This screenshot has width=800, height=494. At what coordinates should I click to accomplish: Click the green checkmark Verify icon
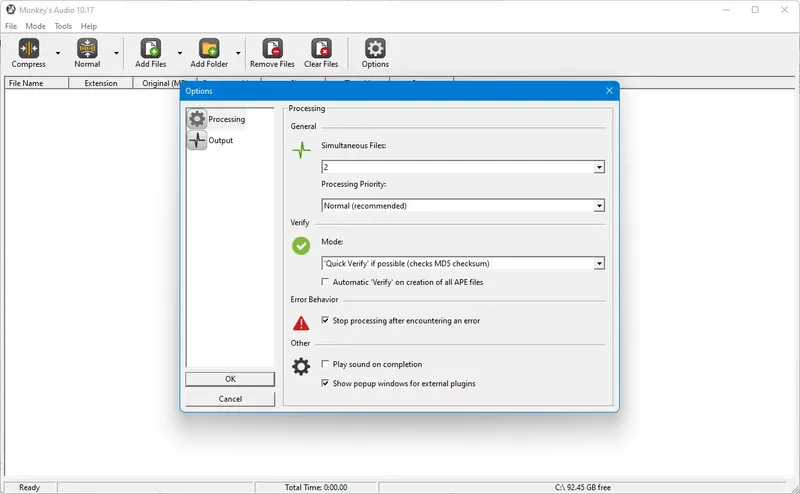click(301, 246)
